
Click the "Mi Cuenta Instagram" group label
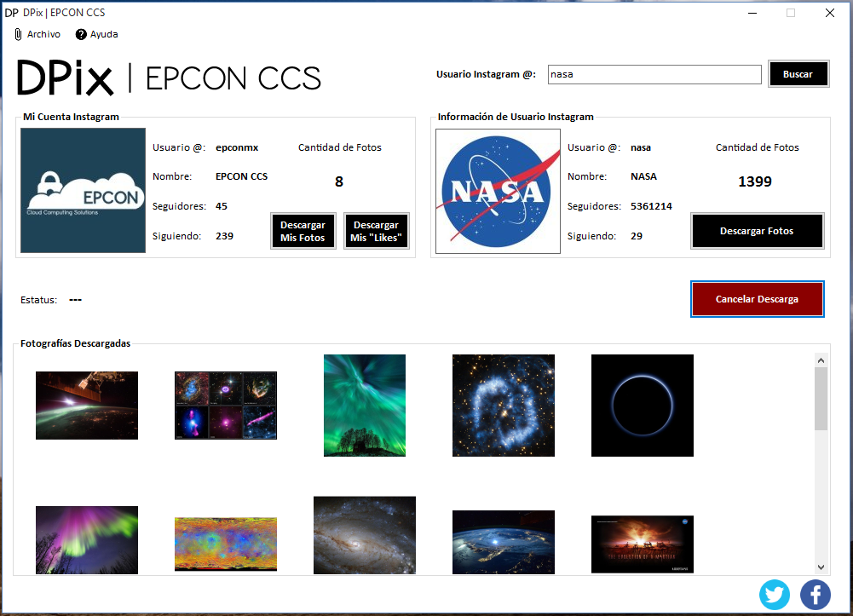(72, 117)
